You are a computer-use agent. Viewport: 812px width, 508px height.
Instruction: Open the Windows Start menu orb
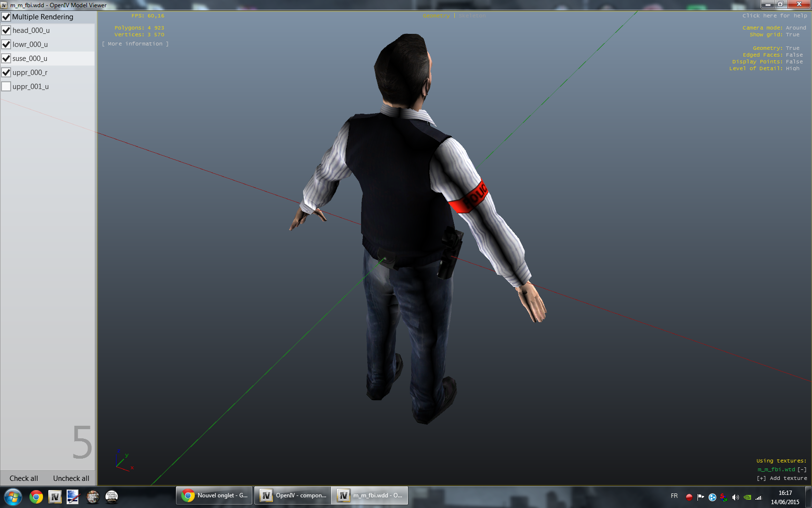13,497
